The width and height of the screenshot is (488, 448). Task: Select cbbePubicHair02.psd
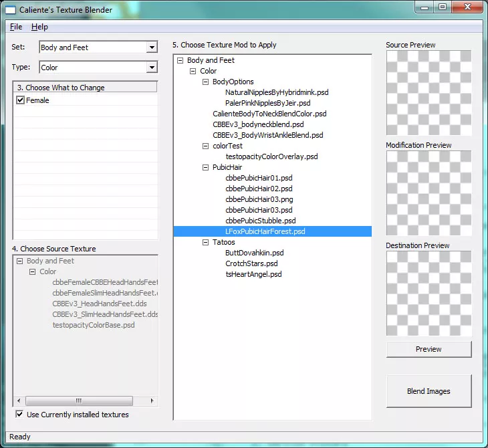pyautogui.click(x=259, y=189)
